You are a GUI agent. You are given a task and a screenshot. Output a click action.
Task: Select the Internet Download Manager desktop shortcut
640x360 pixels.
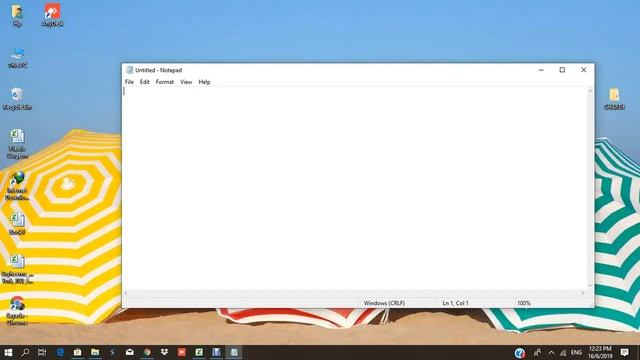pos(17,186)
